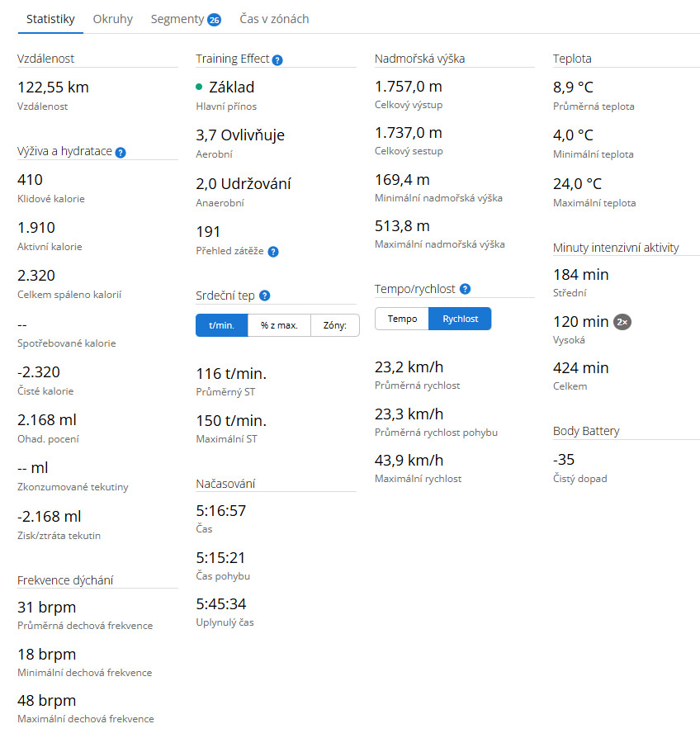Select the % z max. heart rate option
This screenshot has height=738, width=700.
(x=279, y=325)
